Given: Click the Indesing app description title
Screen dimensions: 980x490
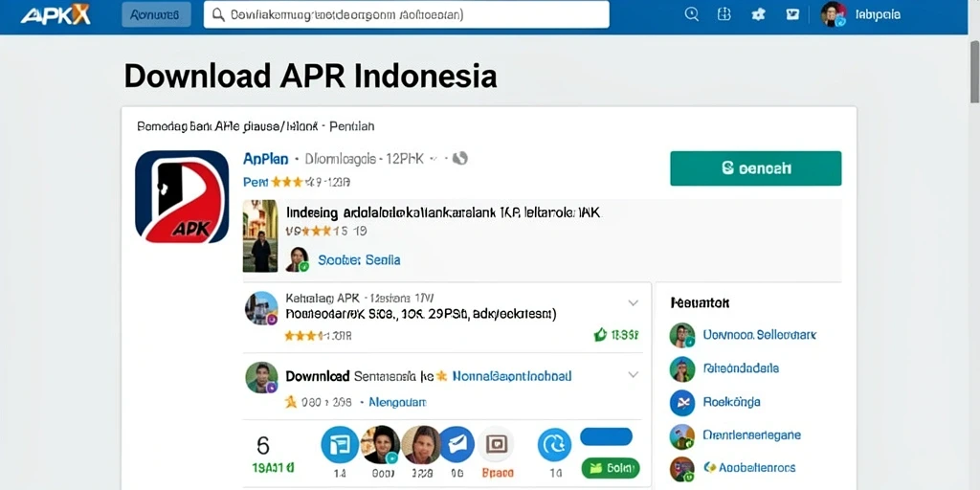Looking at the screenshot, I should (443, 212).
